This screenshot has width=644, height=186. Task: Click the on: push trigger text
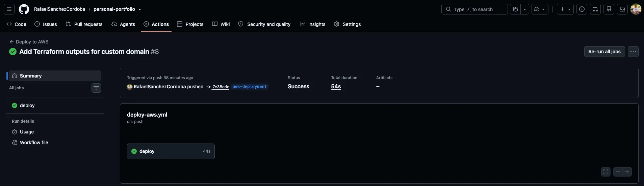[135, 122]
